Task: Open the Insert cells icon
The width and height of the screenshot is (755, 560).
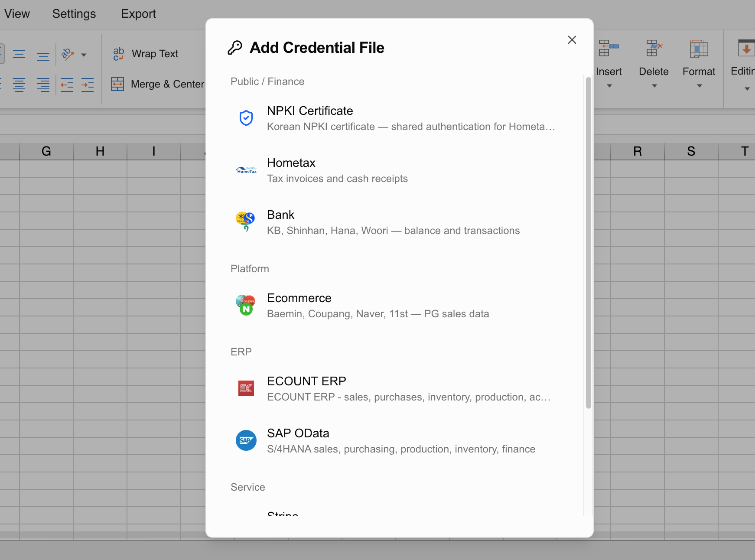Action: pyautogui.click(x=609, y=48)
